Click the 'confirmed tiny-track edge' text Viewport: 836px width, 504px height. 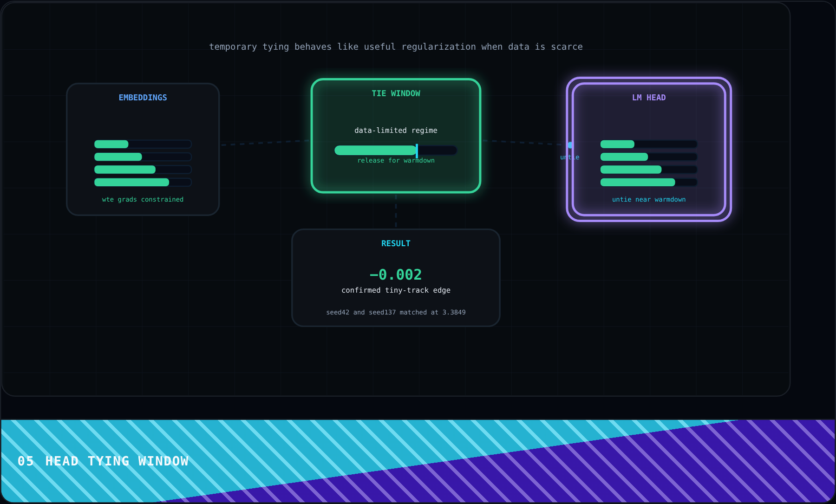coord(396,290)
